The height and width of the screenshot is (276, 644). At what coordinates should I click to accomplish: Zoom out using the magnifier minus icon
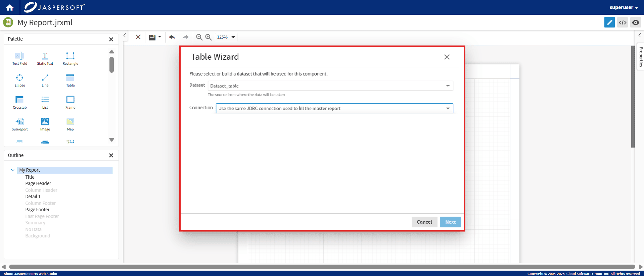tap(199, 37)
